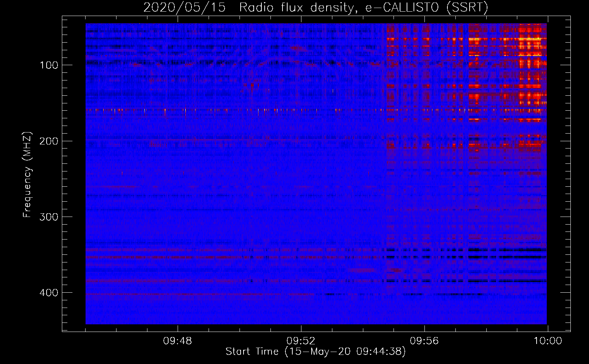Click the 10:00 time tick label
Viewport: 589px width, 364px height.
coord(548,341)
